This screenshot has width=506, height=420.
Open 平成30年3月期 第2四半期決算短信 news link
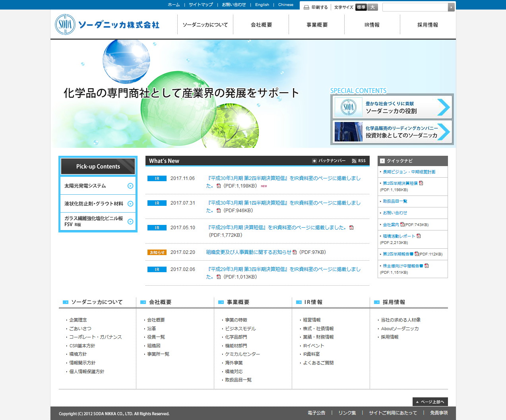283,182
